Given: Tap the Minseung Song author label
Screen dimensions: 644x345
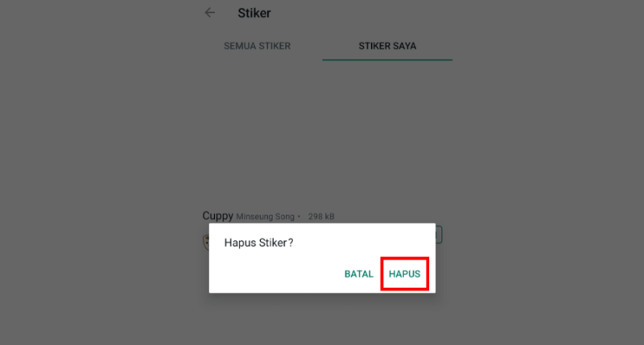Looking at the screenshot, I should click(x=265, y=216).
